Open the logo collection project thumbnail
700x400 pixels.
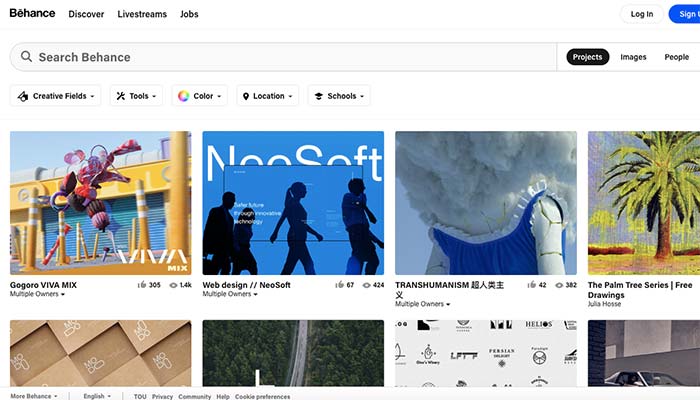point(486,353)
